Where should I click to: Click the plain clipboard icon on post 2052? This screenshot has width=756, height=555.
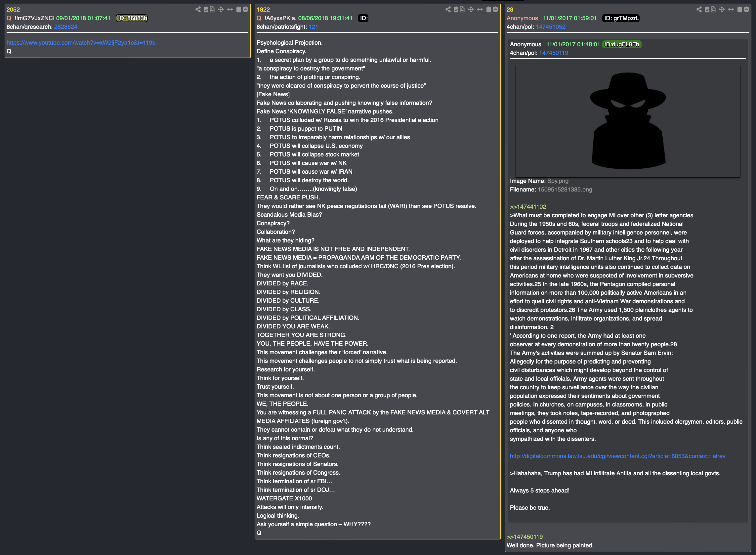coord(238,9)
